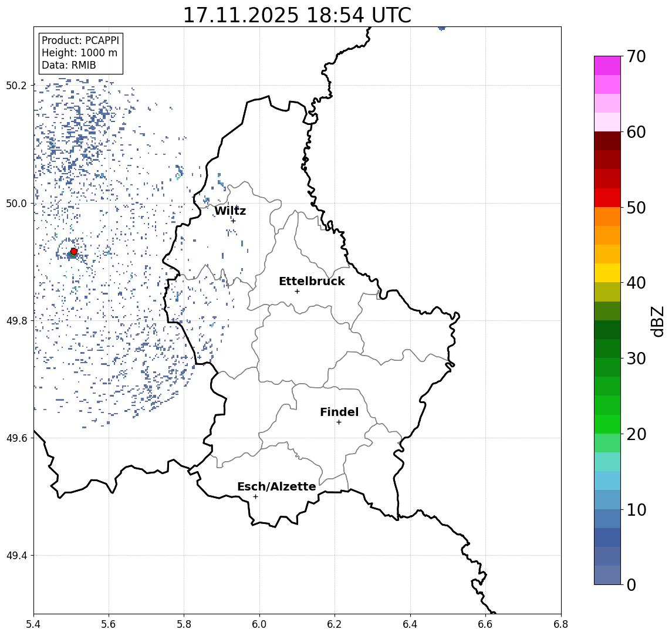The height and width of the screenshot is (636, 672).
Task: Click the longitude tick label '6.8'
Action: tap(560, 624)
